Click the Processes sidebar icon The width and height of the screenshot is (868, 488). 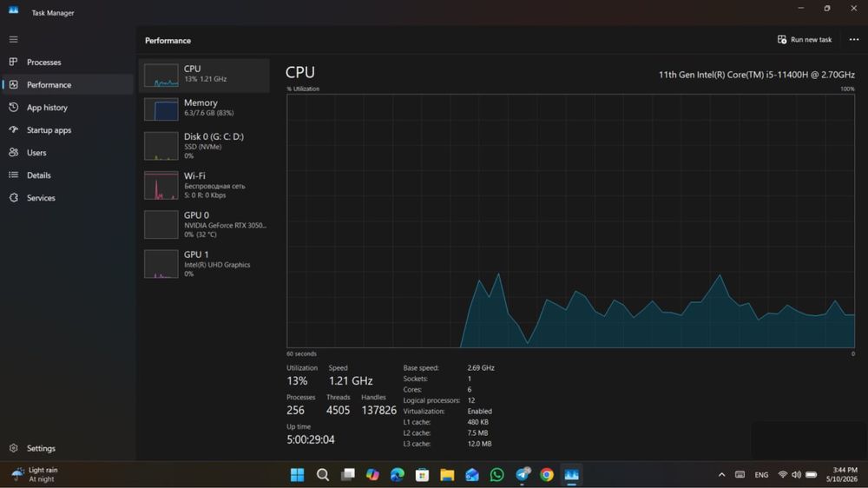pos(13,62)
